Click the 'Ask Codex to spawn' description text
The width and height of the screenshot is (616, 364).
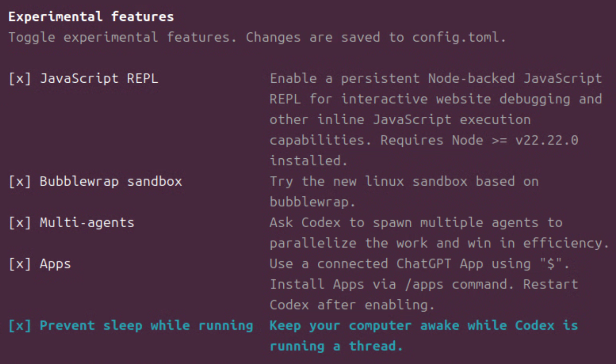pyautogui.click(x=416, y=223)
